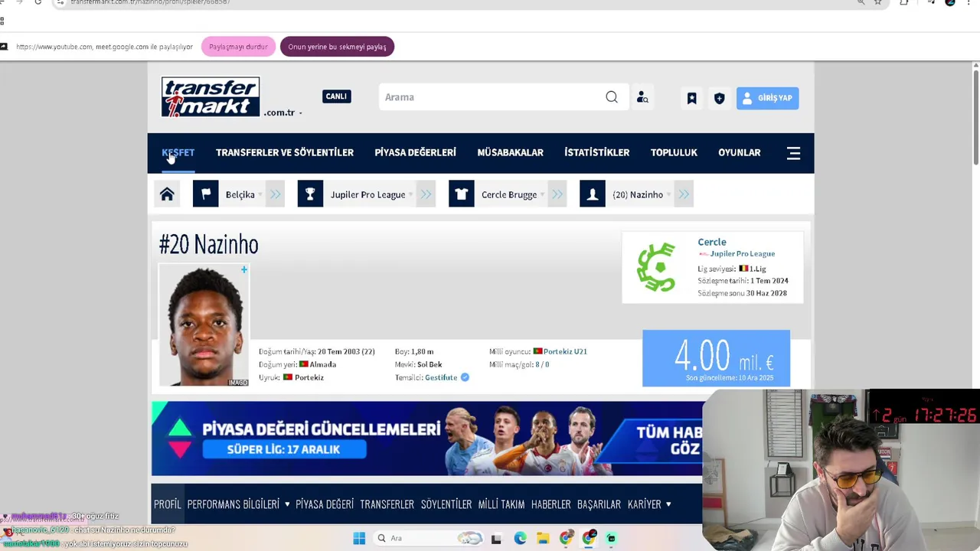This screenshot has height=551, width=980.
Task: Click the double chevron after Cercle Brugge
Action: (x=557, y=194)
